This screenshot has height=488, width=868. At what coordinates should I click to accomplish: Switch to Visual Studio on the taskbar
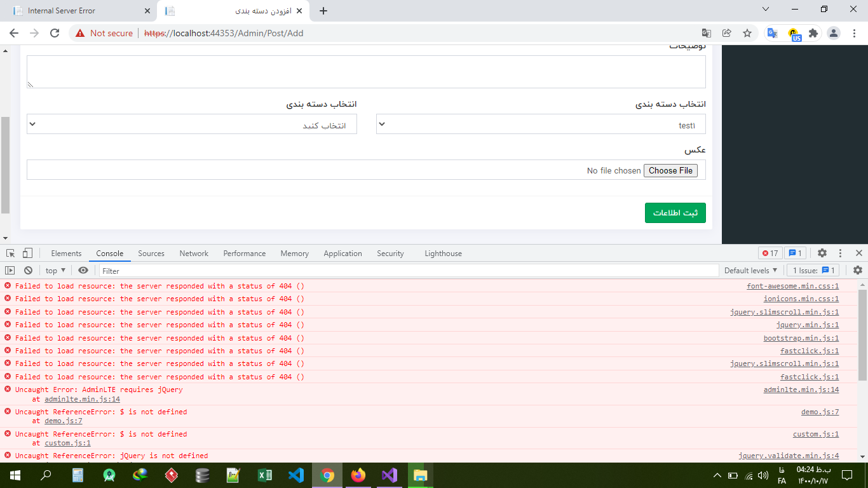pyautogui.click(x=390, y=475)
